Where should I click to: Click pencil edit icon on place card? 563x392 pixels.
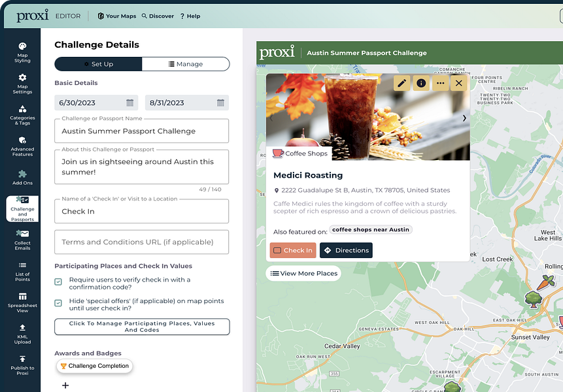[401, 83]
